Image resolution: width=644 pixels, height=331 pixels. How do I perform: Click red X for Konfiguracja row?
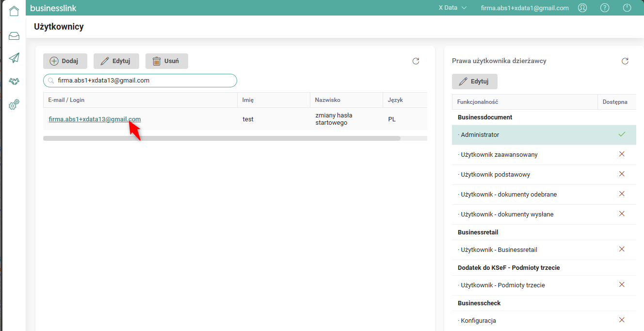tap(622, 320)
